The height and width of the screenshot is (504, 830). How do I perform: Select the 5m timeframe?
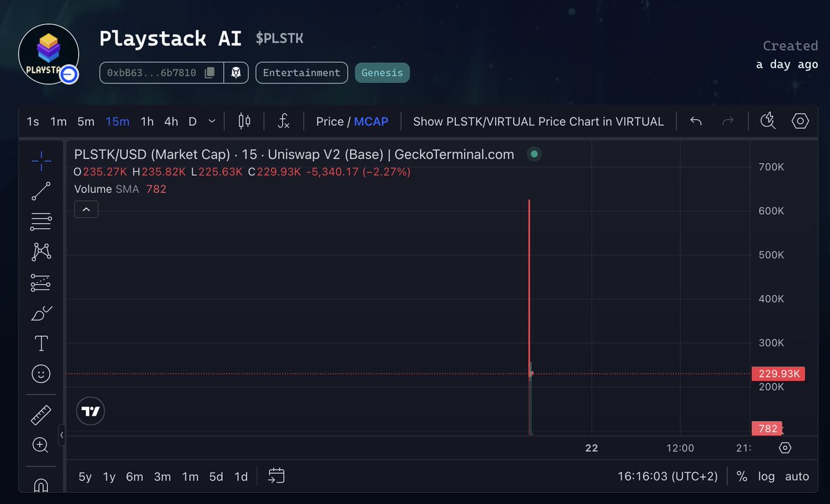[86, 121]
